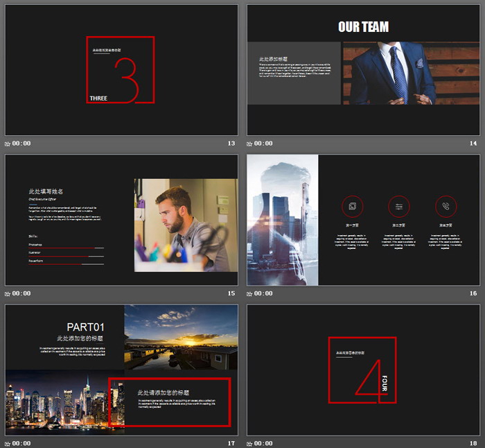The height and width of the screenshot is (448, 485).
Task: Click the transition star icon under slide 17
Action: tap(8, 443)
